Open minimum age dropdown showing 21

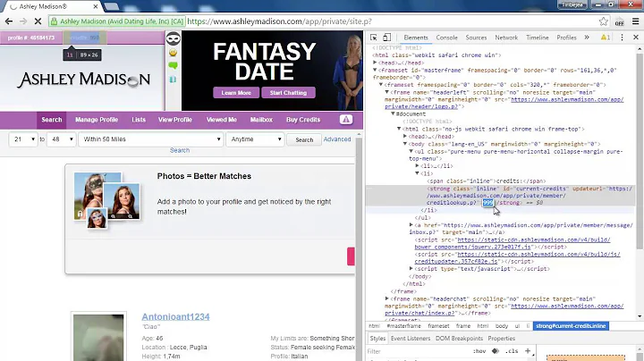coord(23,139)
